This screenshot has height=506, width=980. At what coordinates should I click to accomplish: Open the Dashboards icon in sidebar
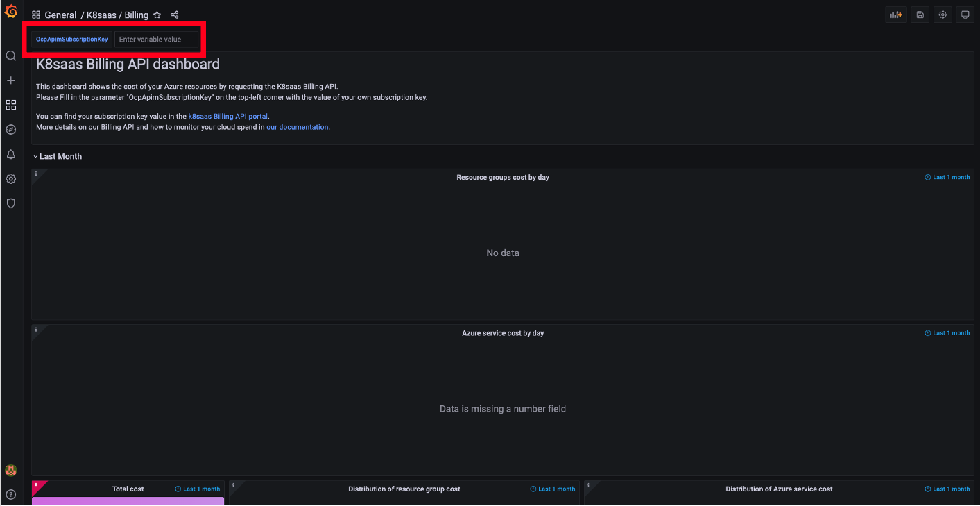[x=11, y=105]
